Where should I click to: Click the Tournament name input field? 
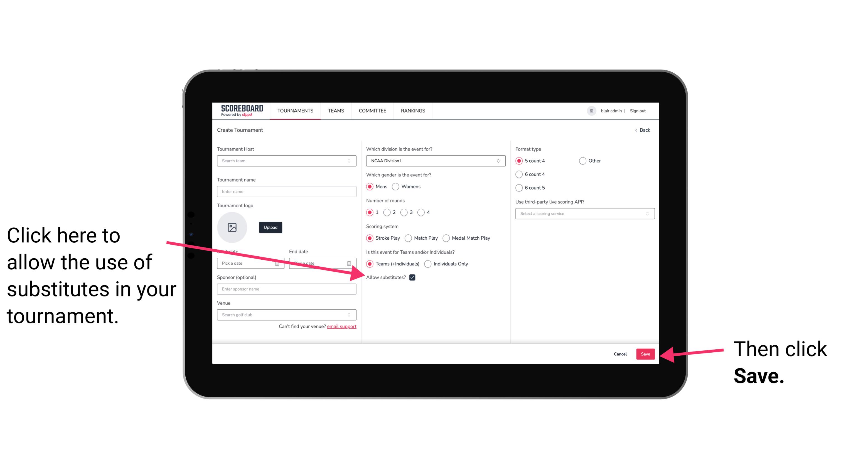coord(287,191)
